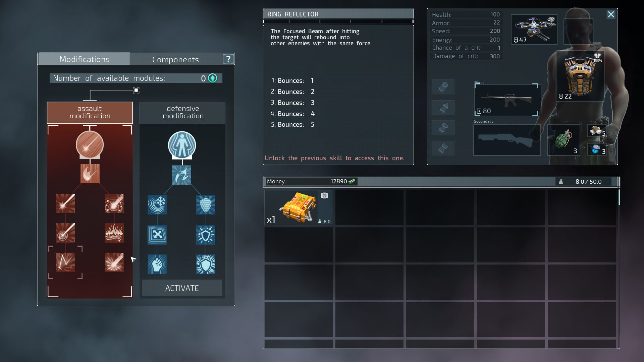Viewport: 644px width, 362px height.
Task: Select the axe upgrade node under defensive
Action: pos(181,175)
